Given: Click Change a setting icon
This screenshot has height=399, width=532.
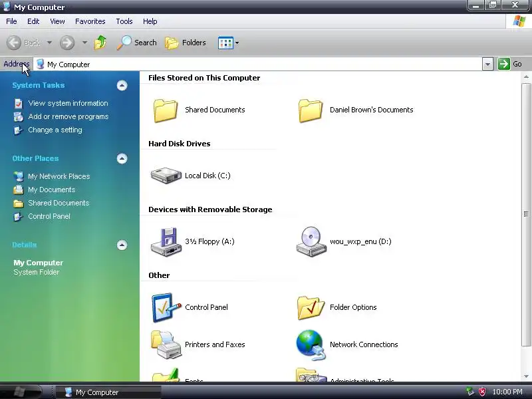Looking at the screenshot, I should [x=18, y=130].
